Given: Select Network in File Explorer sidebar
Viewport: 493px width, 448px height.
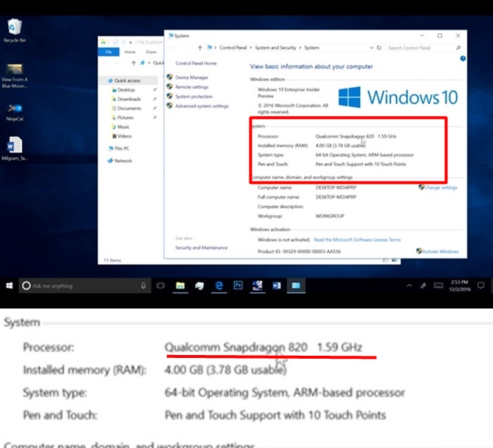Looking at the screenshot, I should 123,161.
